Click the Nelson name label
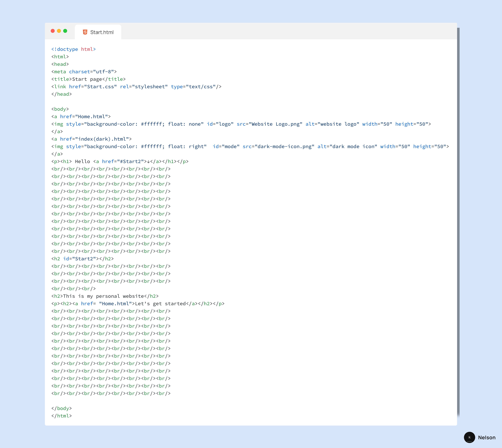The width and height of the screenshot is (502, 448). (487, 437)
